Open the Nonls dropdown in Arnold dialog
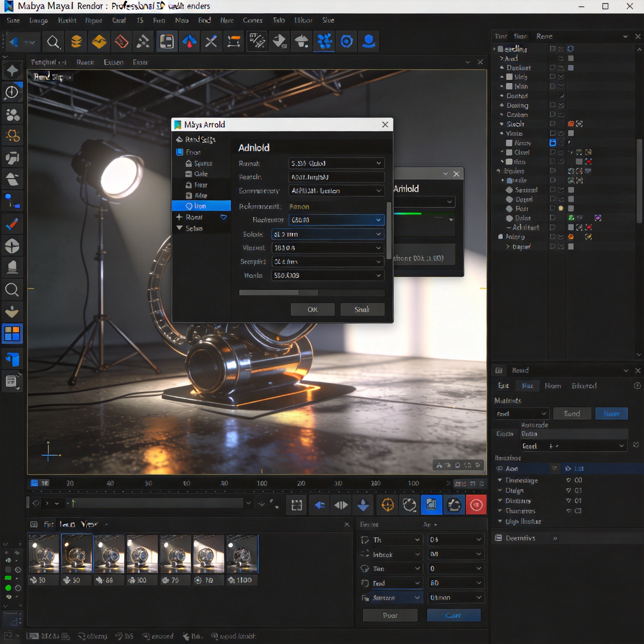Viewport: 644px width, 644px height. pos(328,275)
